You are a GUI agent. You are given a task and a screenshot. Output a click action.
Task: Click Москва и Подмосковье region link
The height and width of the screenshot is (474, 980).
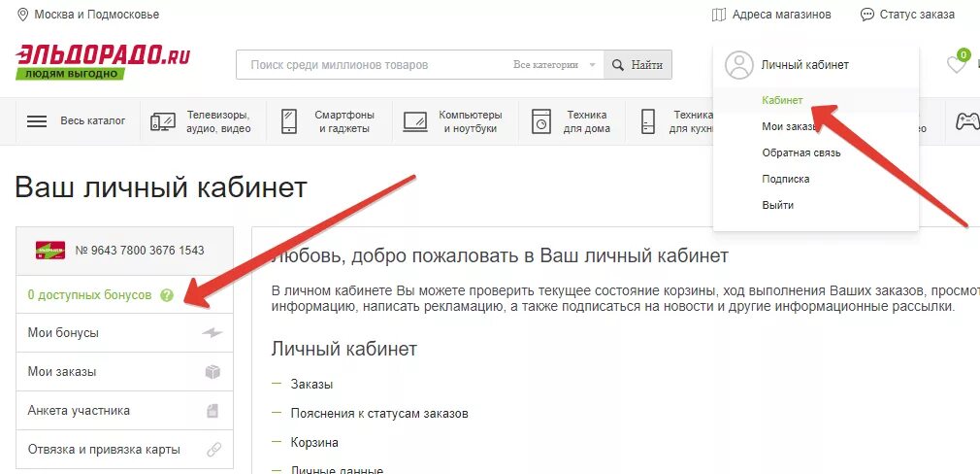96,15
